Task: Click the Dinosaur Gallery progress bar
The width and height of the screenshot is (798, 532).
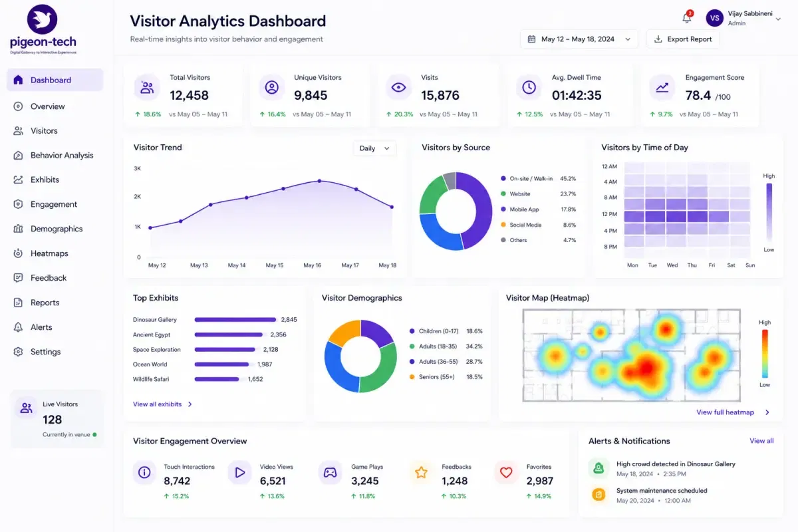Action: click(x=235, y=320)
